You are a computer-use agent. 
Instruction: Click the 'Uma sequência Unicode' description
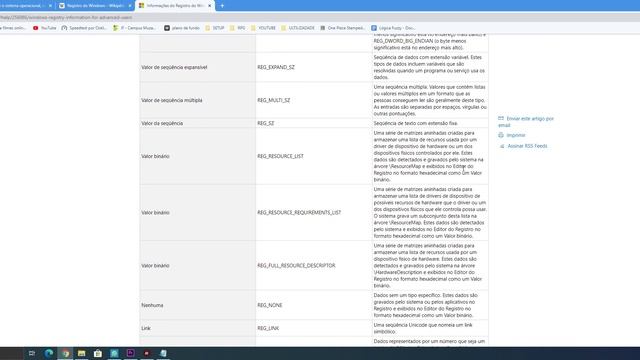point(423,328)
